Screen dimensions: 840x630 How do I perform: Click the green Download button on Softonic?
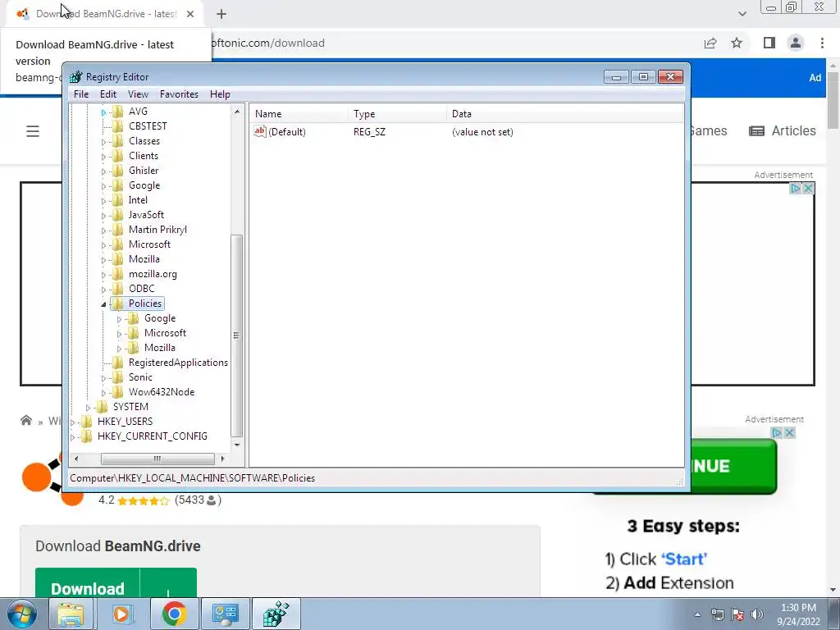coord(116,583)
